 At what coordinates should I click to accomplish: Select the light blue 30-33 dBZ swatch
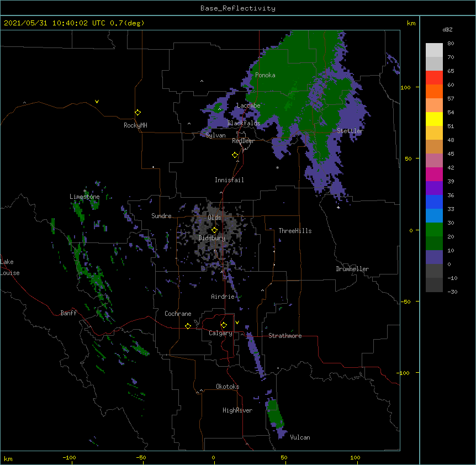click(x=434, y=216)
